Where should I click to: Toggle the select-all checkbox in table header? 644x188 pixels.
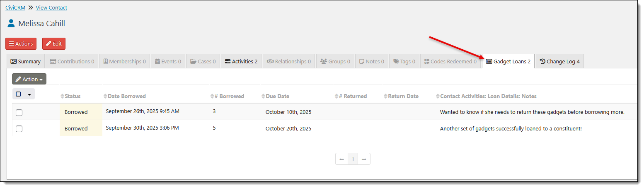coord(19,94)
